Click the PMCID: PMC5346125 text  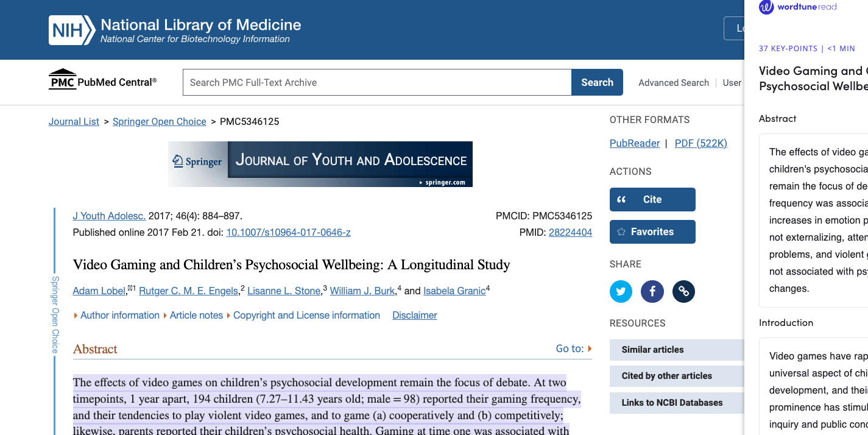(544, 216)
